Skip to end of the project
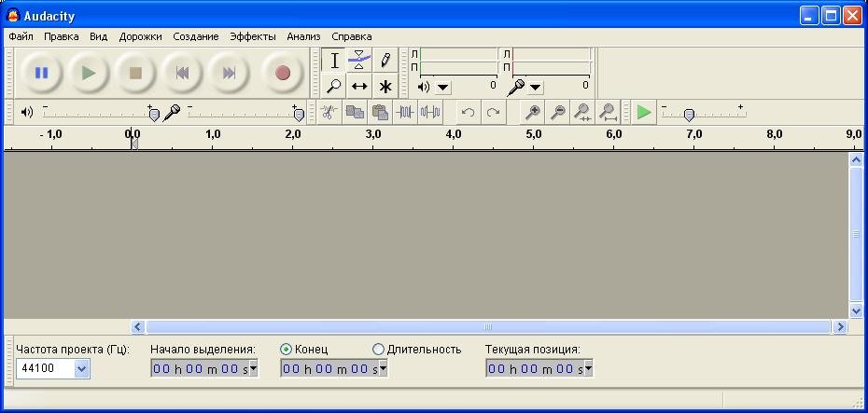 [x=230, y=73]
